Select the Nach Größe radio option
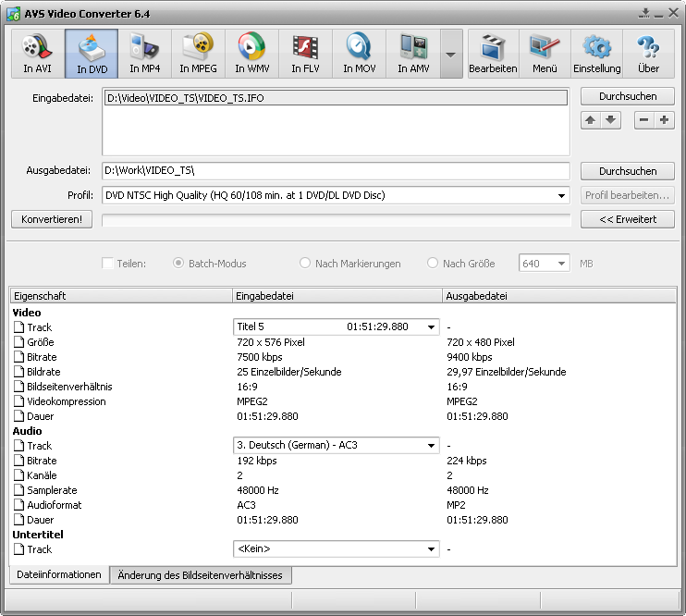Viewport: 686px width, 616px height. [x=433, y=263]
